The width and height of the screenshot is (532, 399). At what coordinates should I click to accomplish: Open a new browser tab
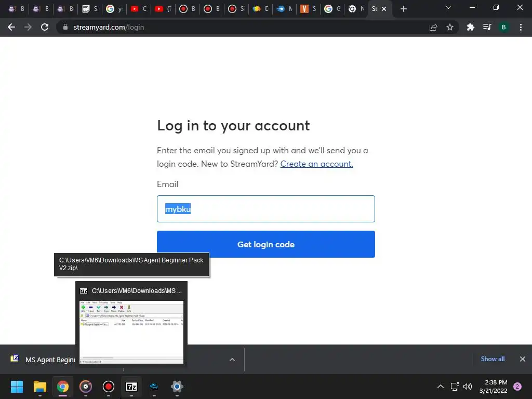pyautogui.click(x=403, y=9)
